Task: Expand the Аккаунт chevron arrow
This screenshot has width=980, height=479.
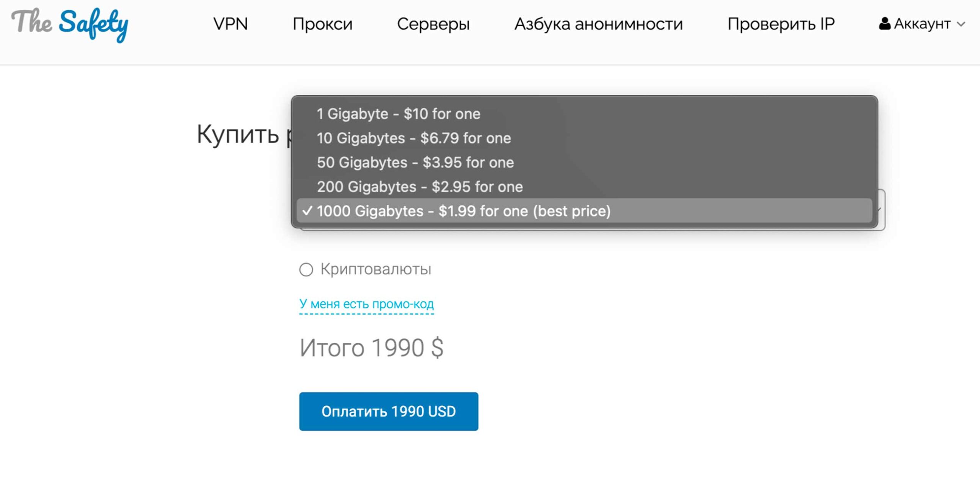Action: [961, 24]
